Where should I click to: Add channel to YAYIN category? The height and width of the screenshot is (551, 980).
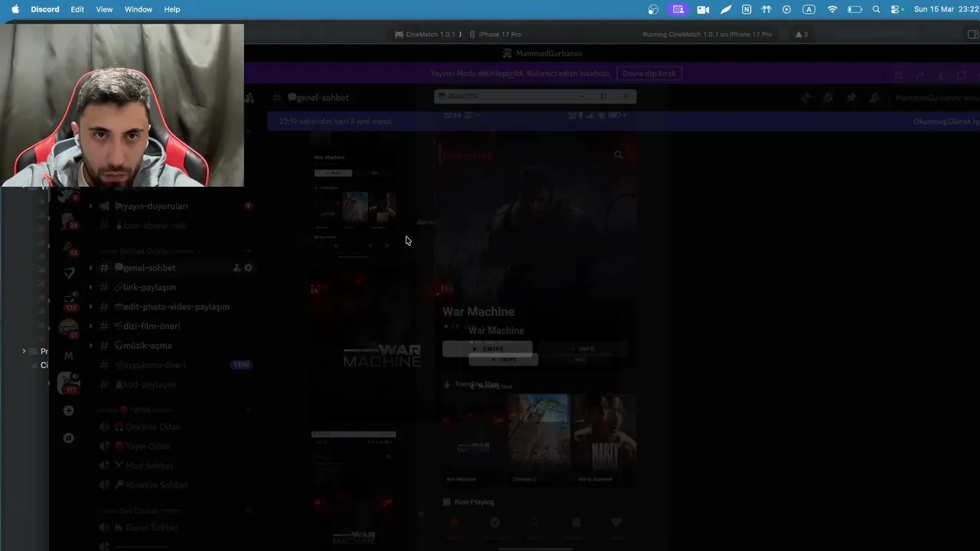pyautogui.click(x=248, y=410)
